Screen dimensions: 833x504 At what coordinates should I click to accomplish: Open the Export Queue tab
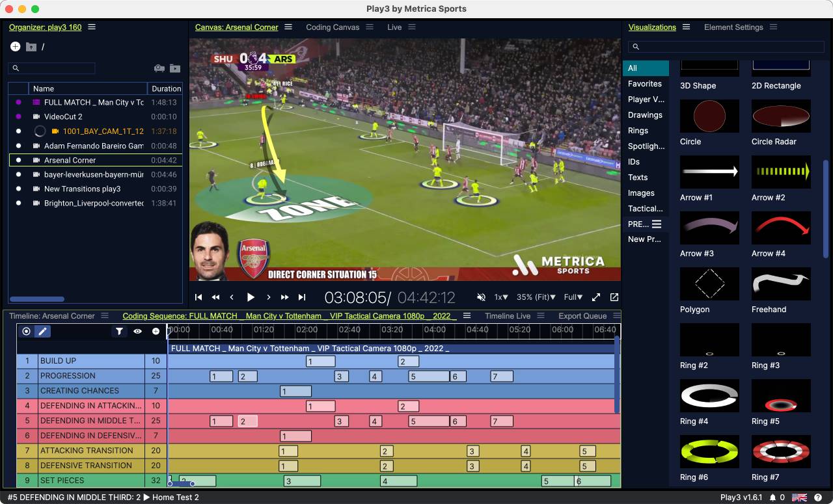(582, 316)
